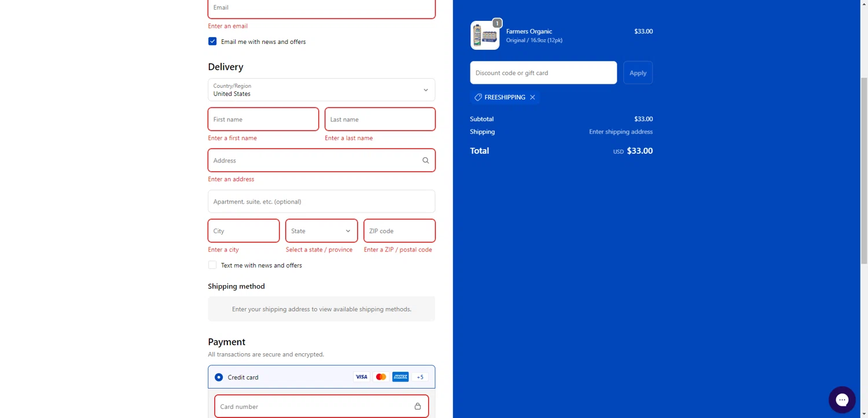868x418 pixels.
Task: Click the 'Original / 16.9oz (12pk)' variant text
Action: (x=534, y=40)
